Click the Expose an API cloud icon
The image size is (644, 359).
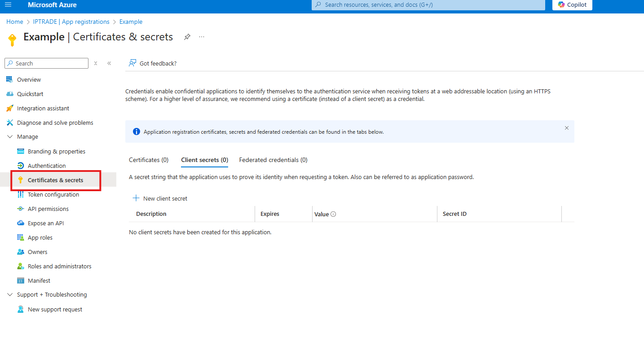click(x=20, y=223)
